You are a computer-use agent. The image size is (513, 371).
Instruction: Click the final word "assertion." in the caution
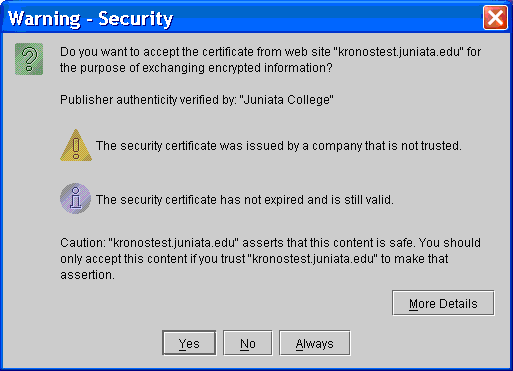pyautogui.click(x=87, y=275)
